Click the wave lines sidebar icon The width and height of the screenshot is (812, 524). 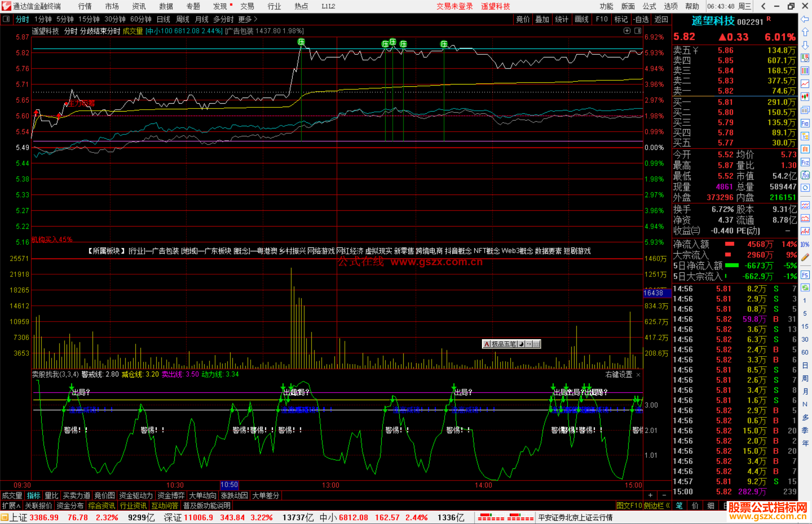coord(805,205)
